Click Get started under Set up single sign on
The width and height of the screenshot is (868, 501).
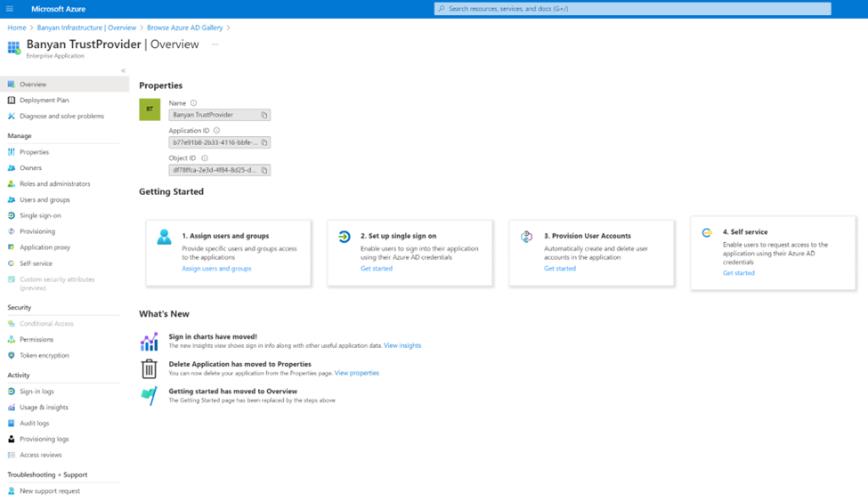pos(377,269)
